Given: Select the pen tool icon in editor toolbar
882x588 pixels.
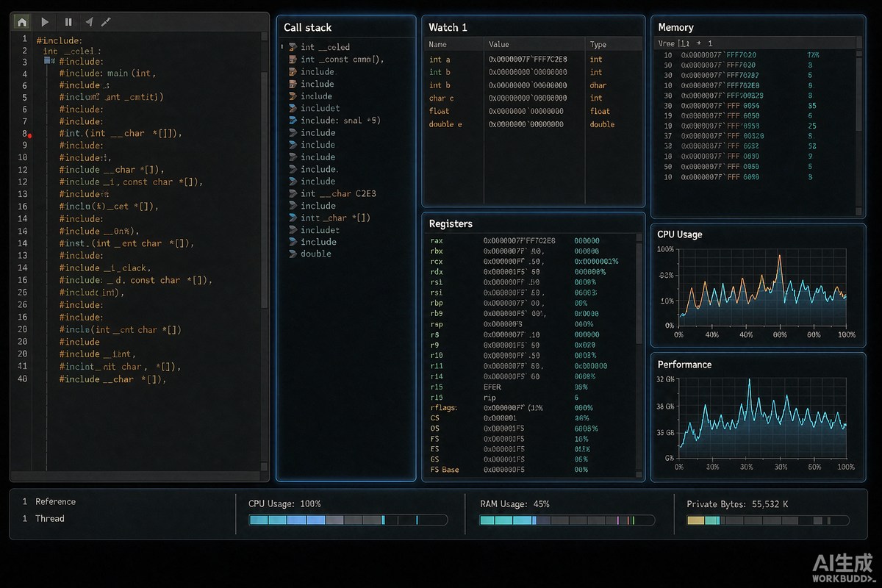Looking at the screenshot, I should click(x=106, y=22).
